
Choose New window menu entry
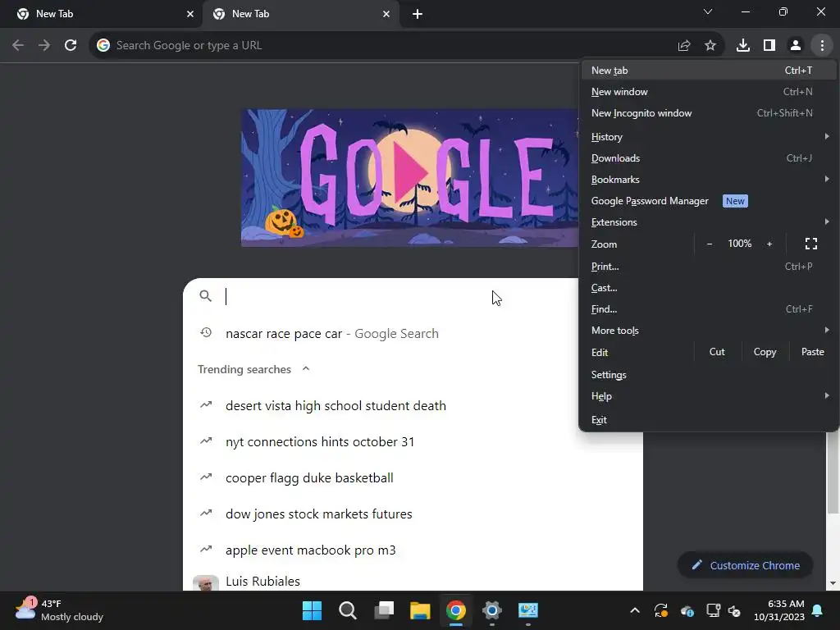tap(708, 92)
